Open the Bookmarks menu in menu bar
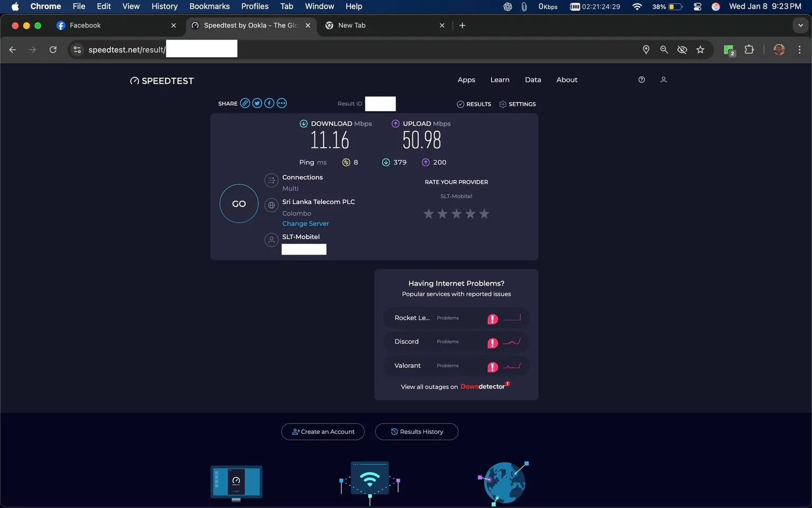The width and height of the screenshot is (812, 508). pyautogui.click(x=209, y=6)
